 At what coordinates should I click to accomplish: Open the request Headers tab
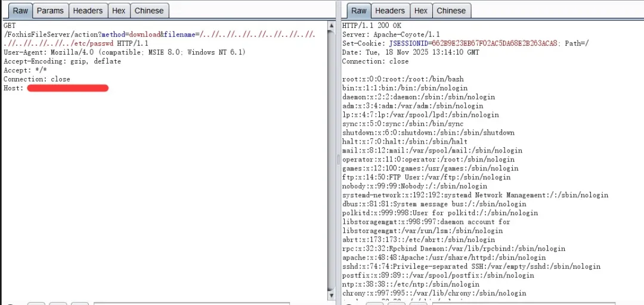88,11
